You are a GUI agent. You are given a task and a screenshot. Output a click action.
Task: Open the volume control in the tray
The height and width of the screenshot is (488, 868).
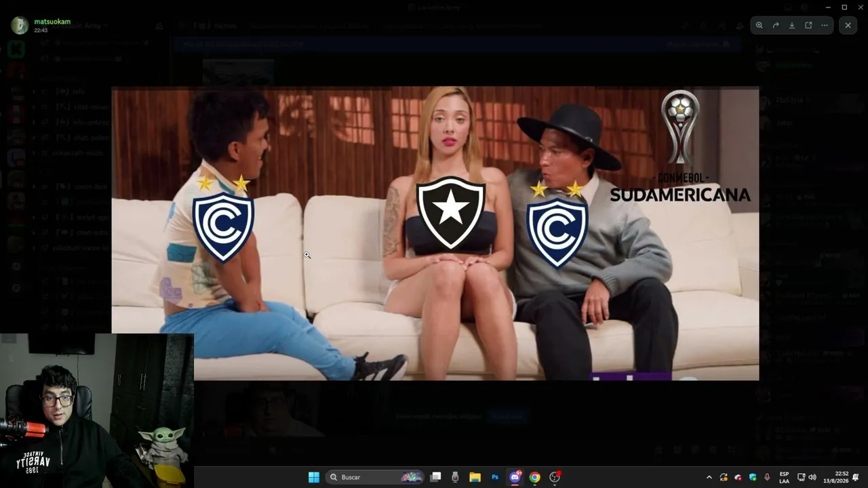pyautogui.click(x=812, y=477)
